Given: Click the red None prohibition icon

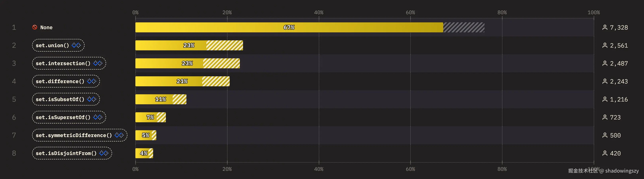Looking at the screenshot, I should coord(35,27).
